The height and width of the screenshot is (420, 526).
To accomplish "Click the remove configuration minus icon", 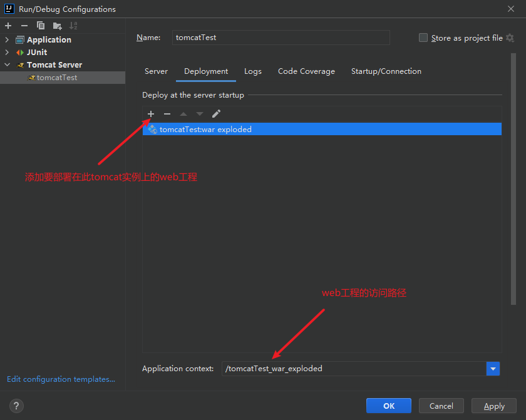I will (x=24, y=26).
